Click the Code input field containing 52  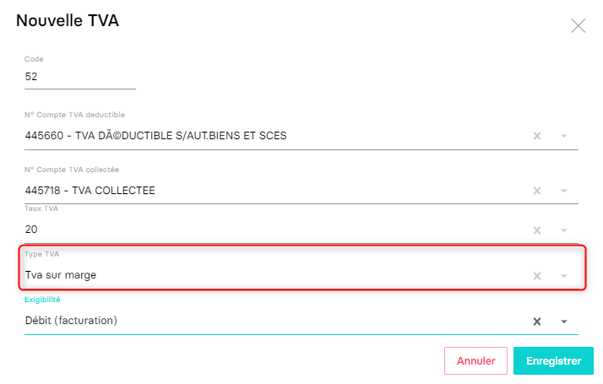(80, 76)
